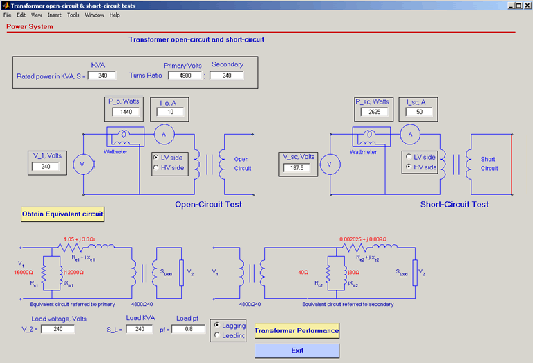Click the secondary volts turns ratio field

coord(227,75)
